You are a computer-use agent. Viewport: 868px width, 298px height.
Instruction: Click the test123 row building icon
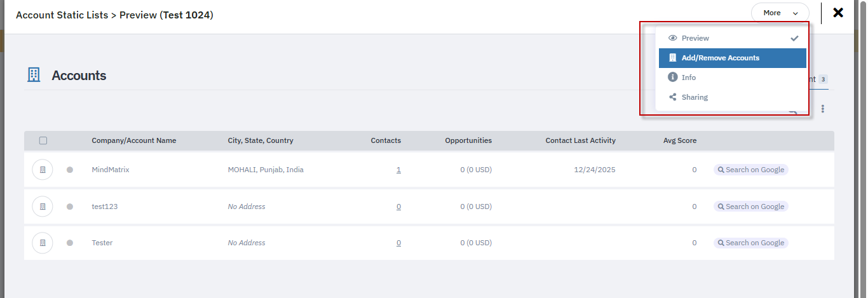(43, 207)
